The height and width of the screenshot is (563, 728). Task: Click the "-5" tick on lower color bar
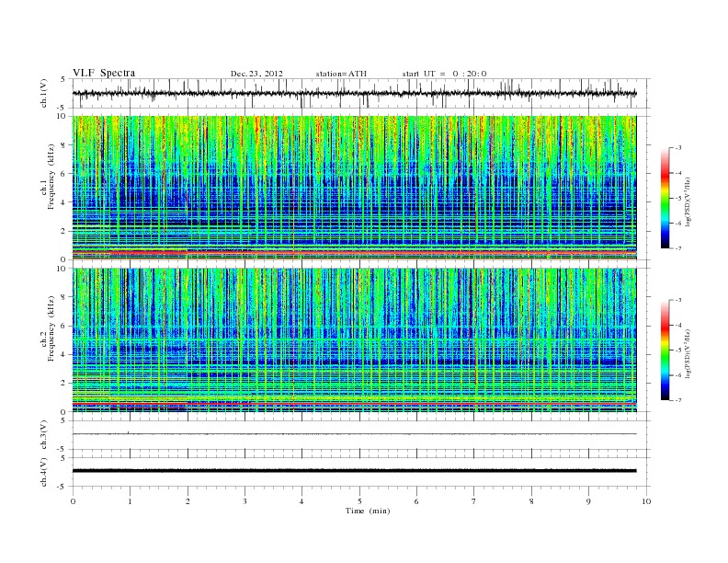[x=678, y=350]
